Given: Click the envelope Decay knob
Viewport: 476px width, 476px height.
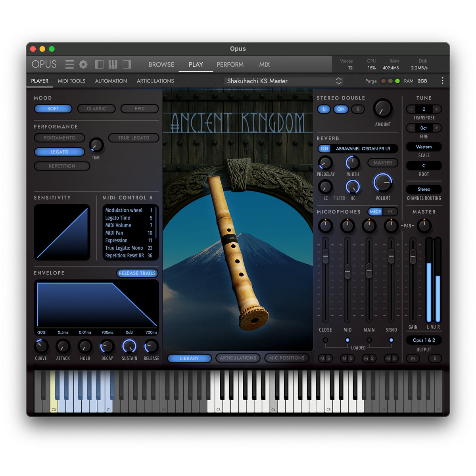Looking at the screenshot, I should (x=107, y=346).
